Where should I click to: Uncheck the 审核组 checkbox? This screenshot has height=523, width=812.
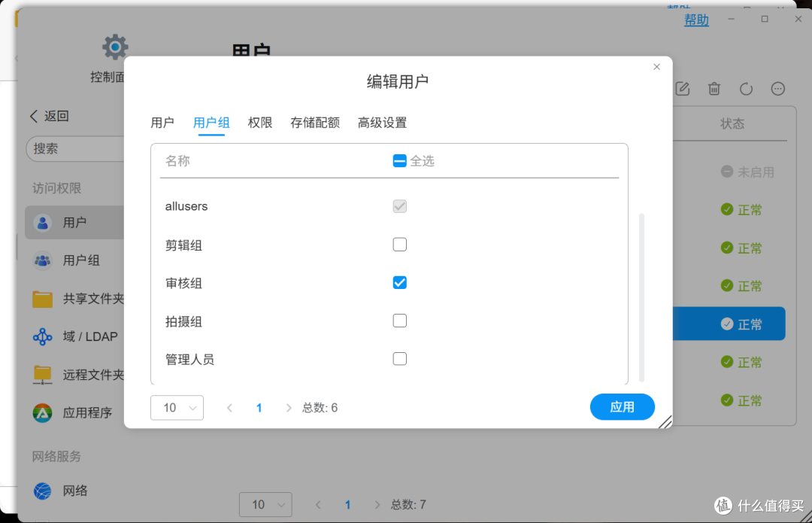click(x=399, y=282)
